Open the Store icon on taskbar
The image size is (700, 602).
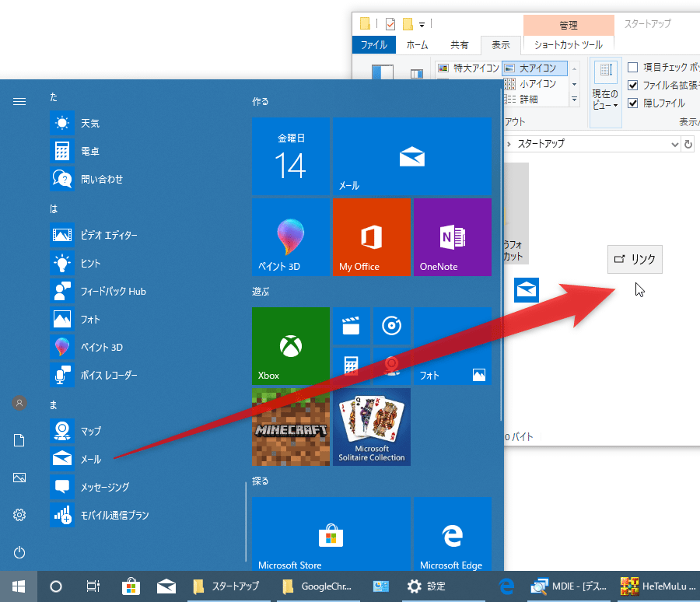point(131,586)
